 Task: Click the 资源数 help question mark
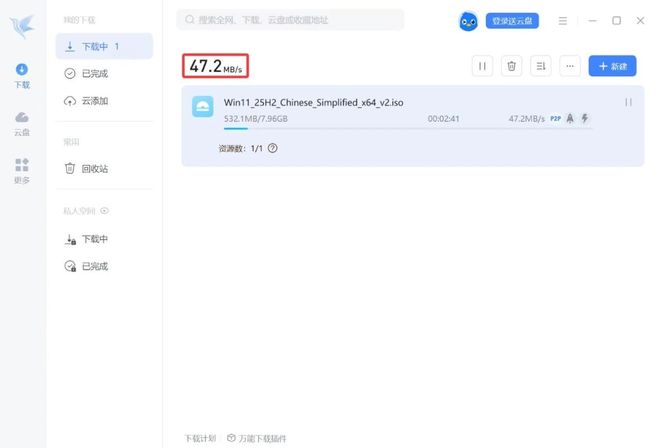point(273,148)
